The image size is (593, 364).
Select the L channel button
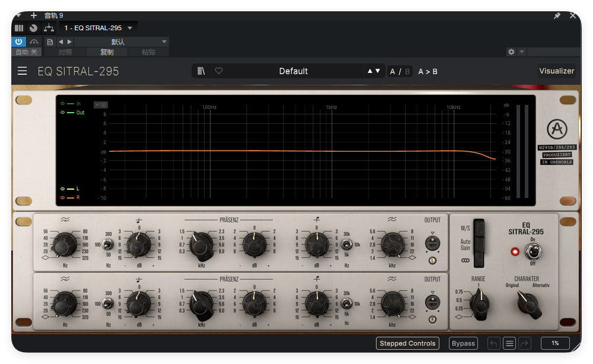pyautogui.click(x=432, y=260)
